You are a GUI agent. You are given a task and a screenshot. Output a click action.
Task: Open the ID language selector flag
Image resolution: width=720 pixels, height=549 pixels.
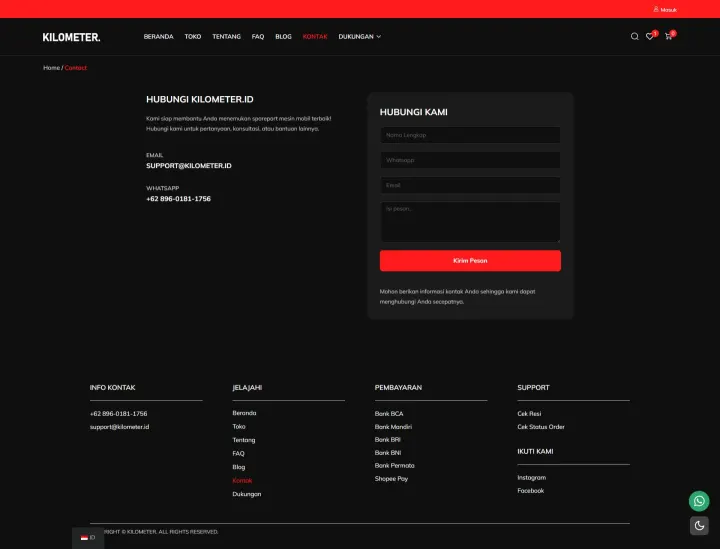(88, 538)
